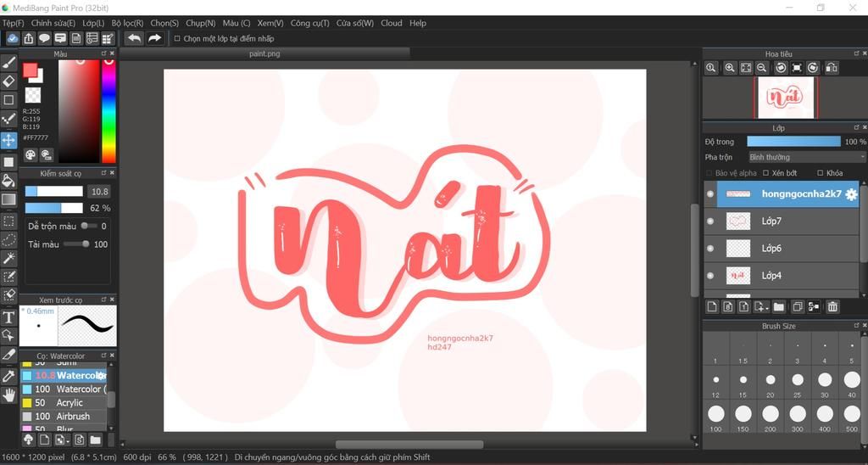Image resolution: width=868 pixels, height=465 pixels.
Task: Click the rainbow hue color bar
Action: (109, 111)
